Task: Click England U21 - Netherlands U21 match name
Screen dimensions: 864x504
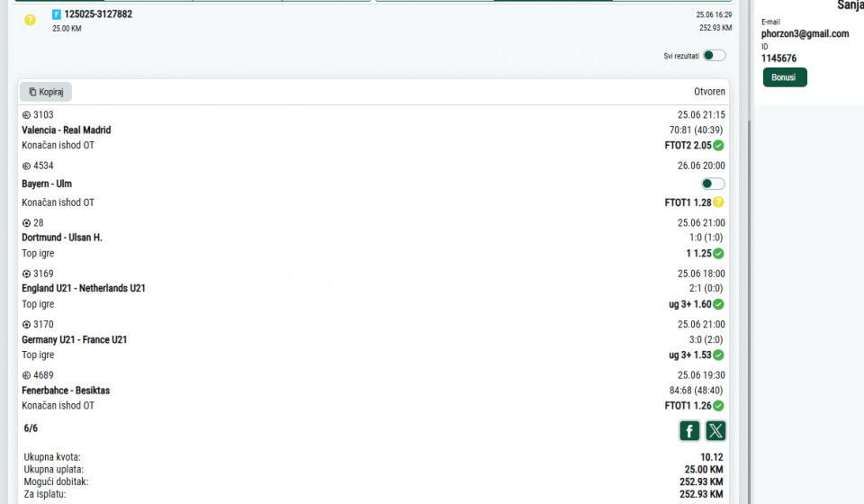Action: click(x=83, y=288)
